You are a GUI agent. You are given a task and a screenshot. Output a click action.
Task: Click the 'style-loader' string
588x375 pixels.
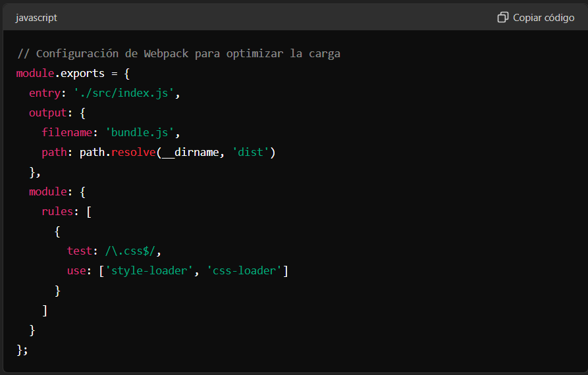point(149,270)
